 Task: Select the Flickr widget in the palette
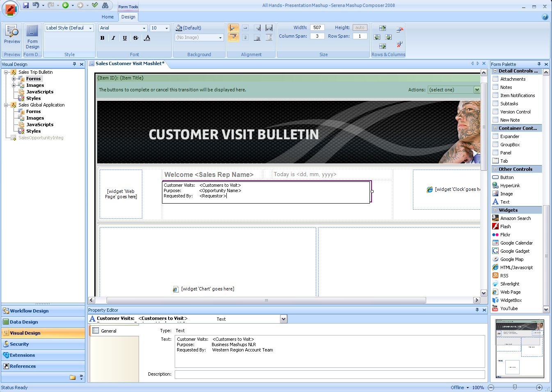coord(505,235)
